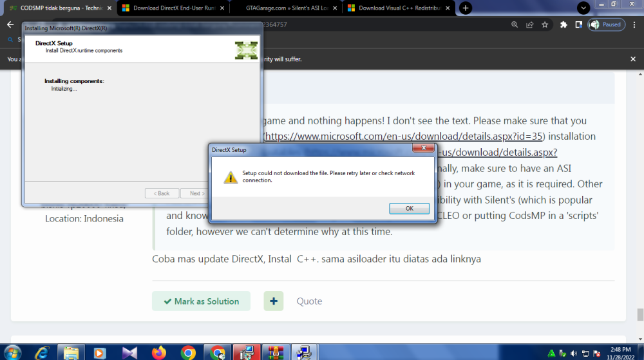Open the Action Center flag tray icon
644x360 pixels.
click(597, 354)
